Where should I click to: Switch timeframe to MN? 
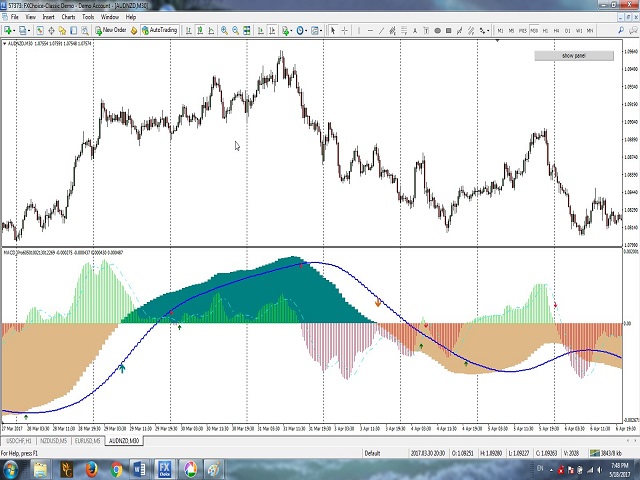pyautogui.click(x=590, y=31)
